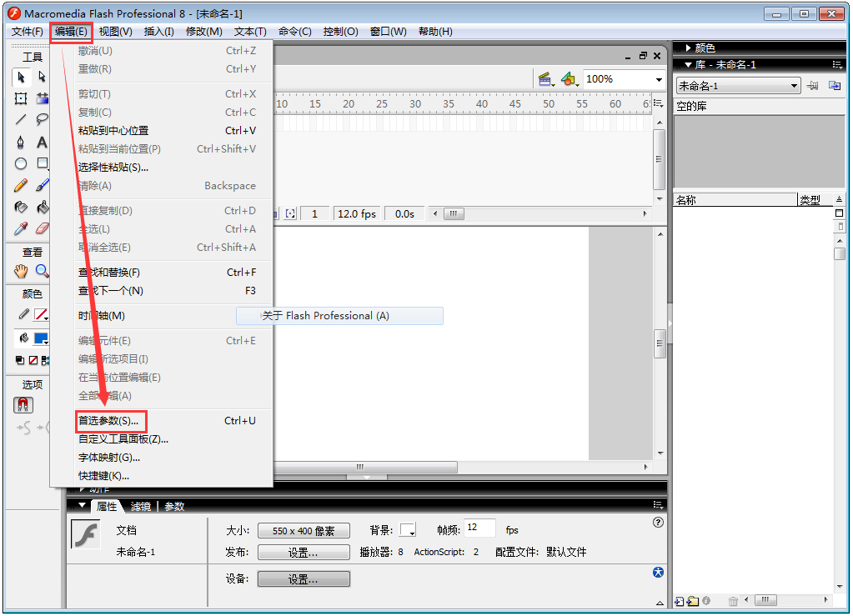Toggle the library pin current library icon
The width and height of the screenshot is (853, 616).
pyautogui.click(x=812, y=86)
